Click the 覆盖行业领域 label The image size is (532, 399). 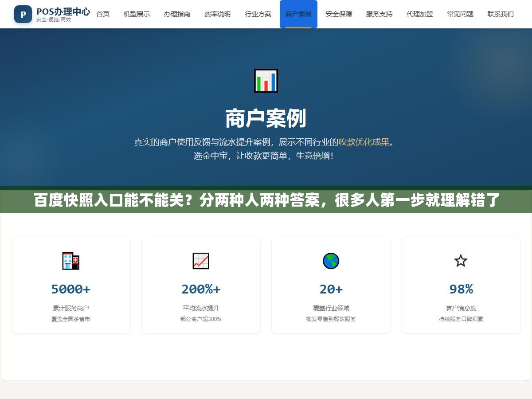[x=331, y=308]
